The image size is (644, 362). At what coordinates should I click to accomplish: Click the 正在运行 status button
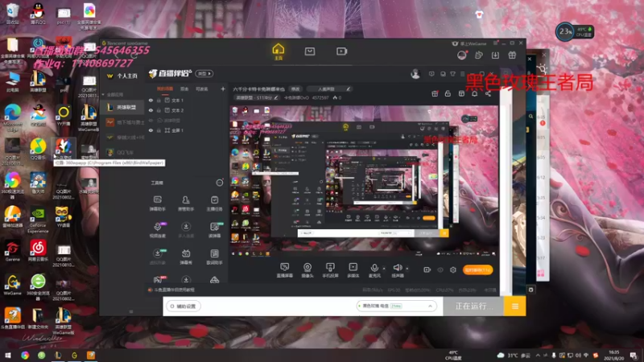[473, 306]
